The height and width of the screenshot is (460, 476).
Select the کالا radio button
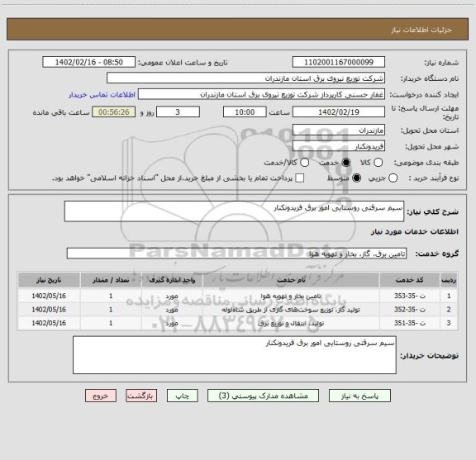tap(378, 163)
